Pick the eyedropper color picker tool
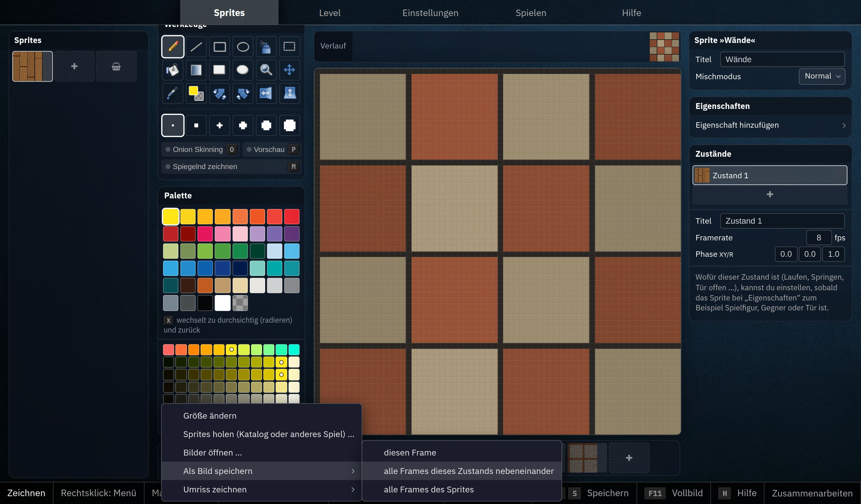This screenshot has width=861, height=504. [x=173, y=93]
